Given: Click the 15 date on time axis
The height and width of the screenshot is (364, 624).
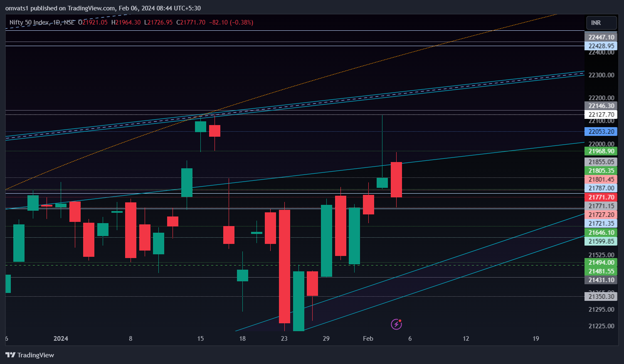Looking at the screenshot, I should click(x=200, y=339).
